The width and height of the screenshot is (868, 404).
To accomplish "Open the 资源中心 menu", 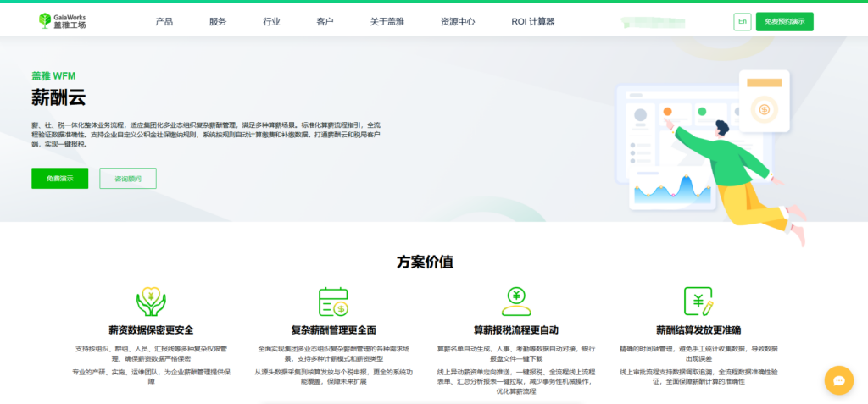I will point(458,21).
